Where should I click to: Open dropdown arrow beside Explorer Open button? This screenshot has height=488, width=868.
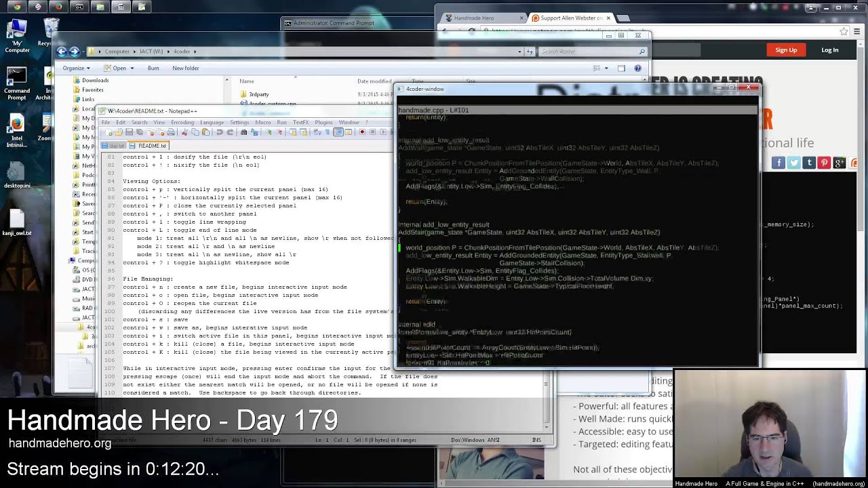pos(131,68)
